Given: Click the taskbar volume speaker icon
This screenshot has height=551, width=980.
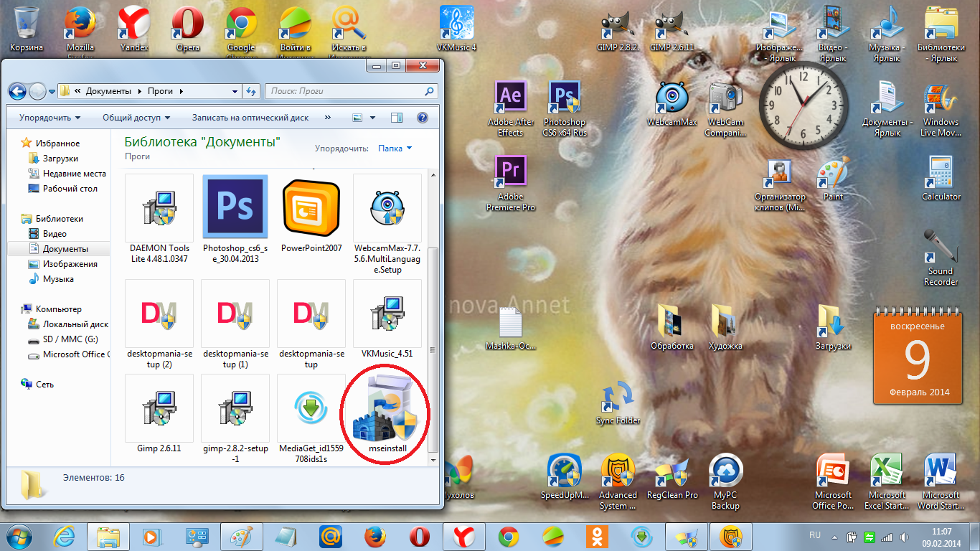Looking at the screenshot, I should point(903,537).
